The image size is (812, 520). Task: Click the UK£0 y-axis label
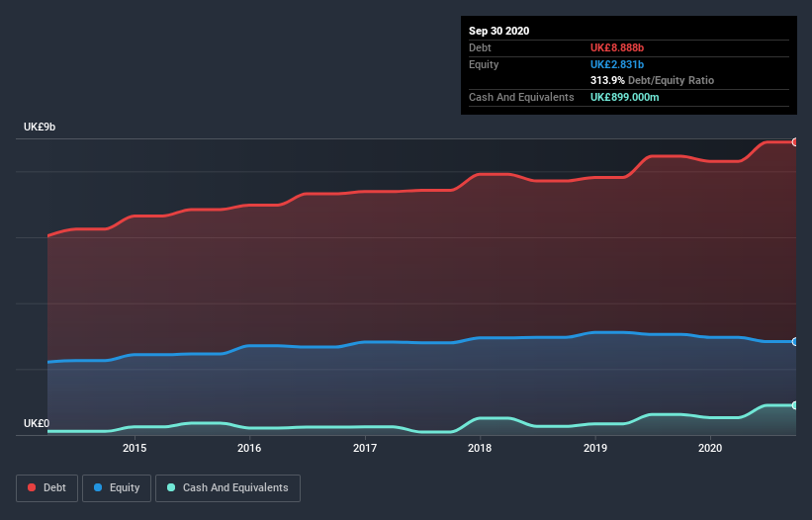(37, 423)
